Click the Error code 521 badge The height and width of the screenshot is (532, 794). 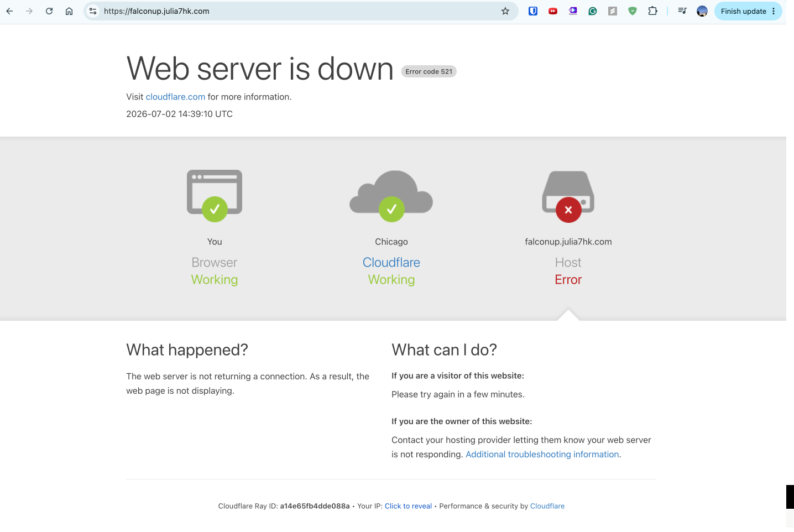(x=429, y=71)
